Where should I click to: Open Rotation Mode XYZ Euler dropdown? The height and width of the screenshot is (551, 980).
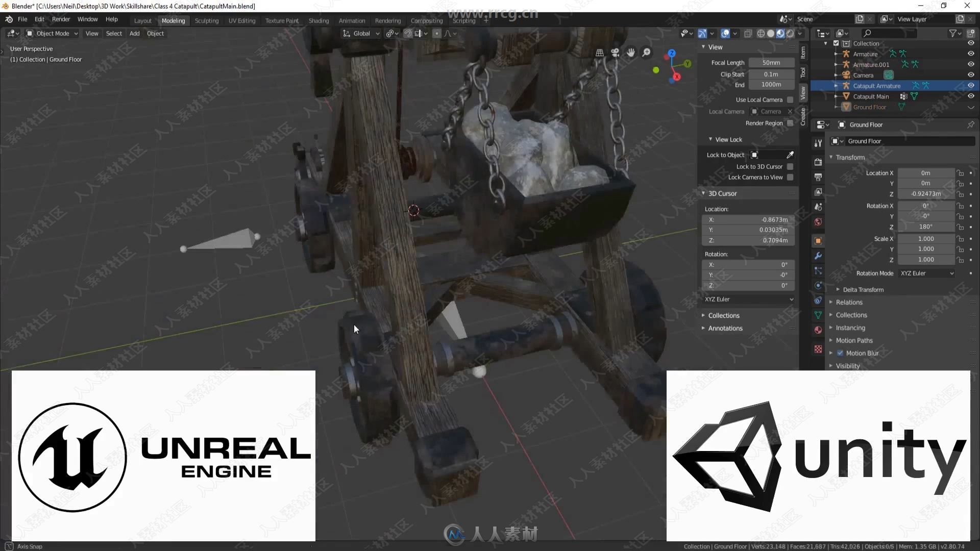pyautogui.click(x=926, y=273)
